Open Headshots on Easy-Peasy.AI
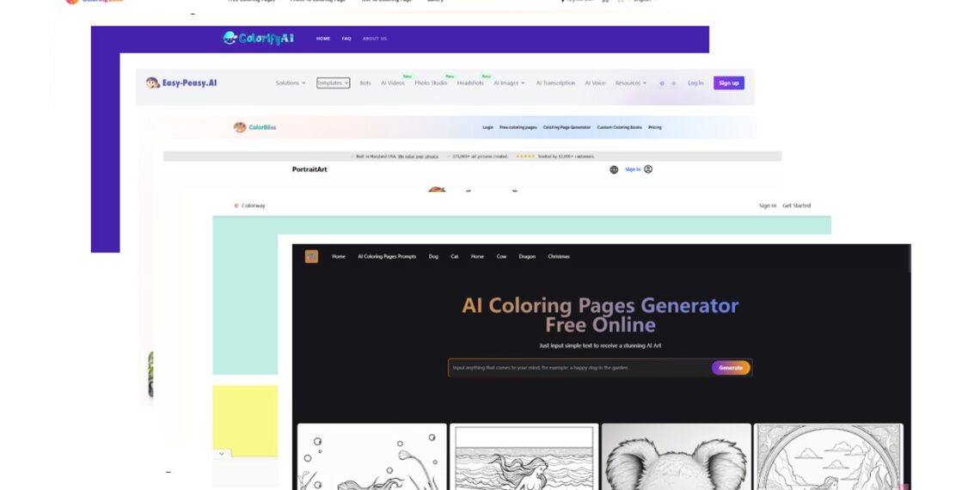 pyautogui.click(x=470, y=83)
